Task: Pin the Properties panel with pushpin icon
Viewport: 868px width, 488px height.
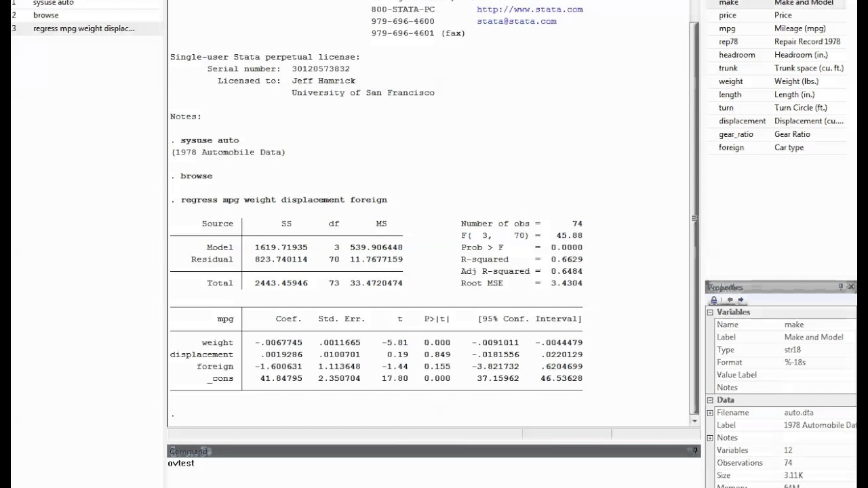Action: coord(841,287)
